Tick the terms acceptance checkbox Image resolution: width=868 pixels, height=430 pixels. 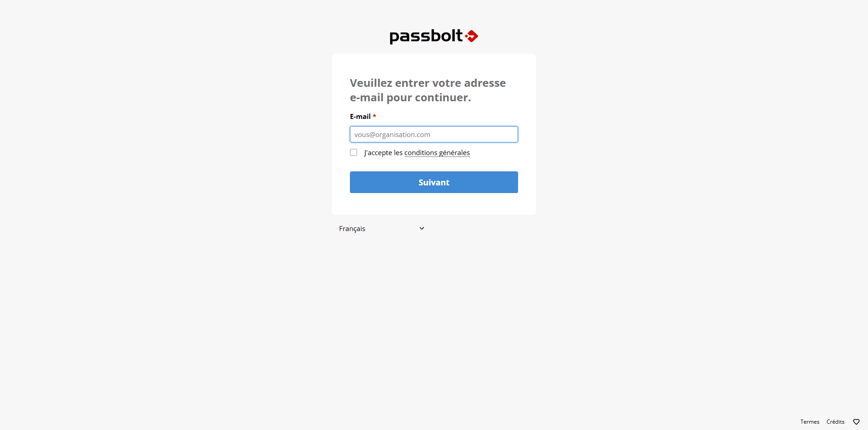click(x=354, y=152)
